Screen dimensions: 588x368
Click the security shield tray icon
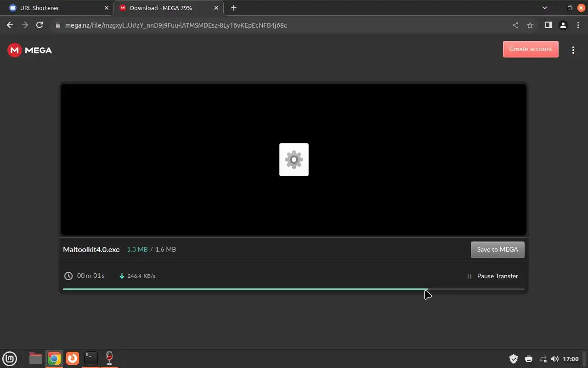(x=514, y=359)
